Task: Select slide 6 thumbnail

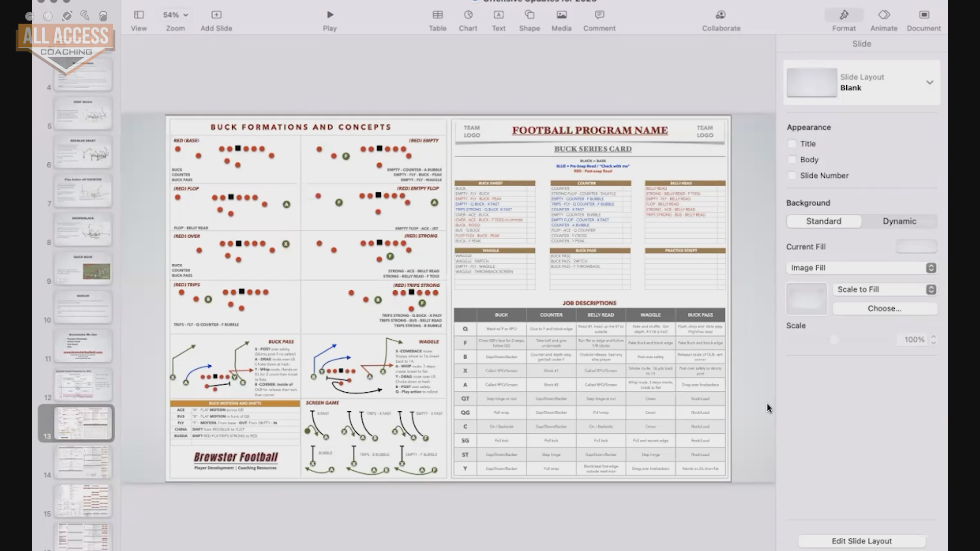Action: click(x=83, y=153)
